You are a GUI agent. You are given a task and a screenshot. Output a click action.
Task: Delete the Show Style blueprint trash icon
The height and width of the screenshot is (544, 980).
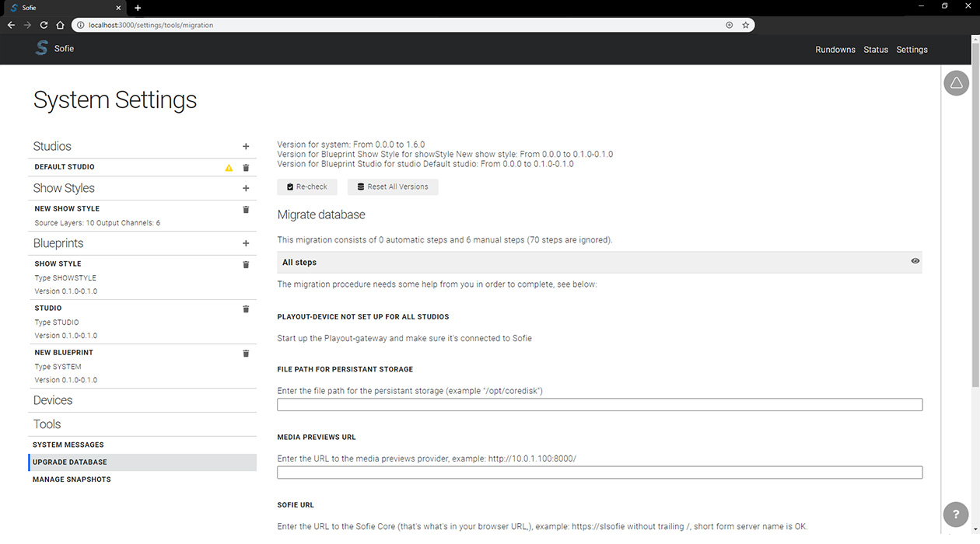(x=246, y=264)
